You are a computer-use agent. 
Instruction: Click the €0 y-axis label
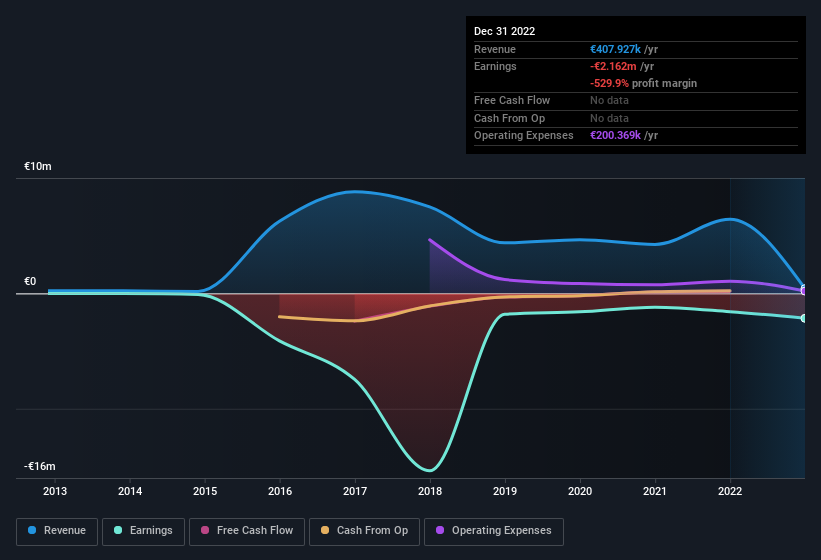pos(30,282)
